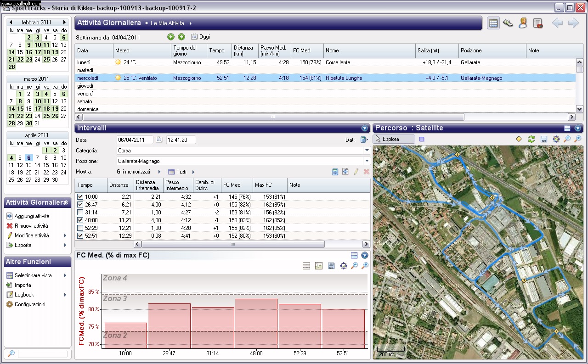Click the purple square icon next to Esplora
Image resolution: width=588 pixels, height=364 pixels.
point(422,139)
